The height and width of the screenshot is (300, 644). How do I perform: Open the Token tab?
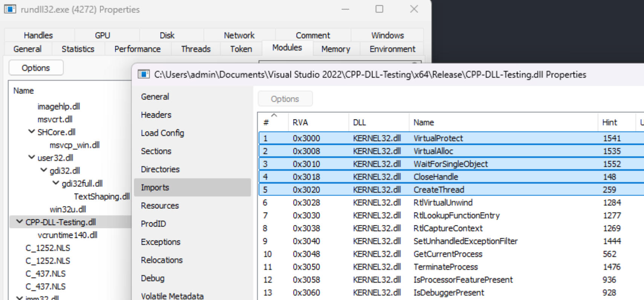coord(241,49)
